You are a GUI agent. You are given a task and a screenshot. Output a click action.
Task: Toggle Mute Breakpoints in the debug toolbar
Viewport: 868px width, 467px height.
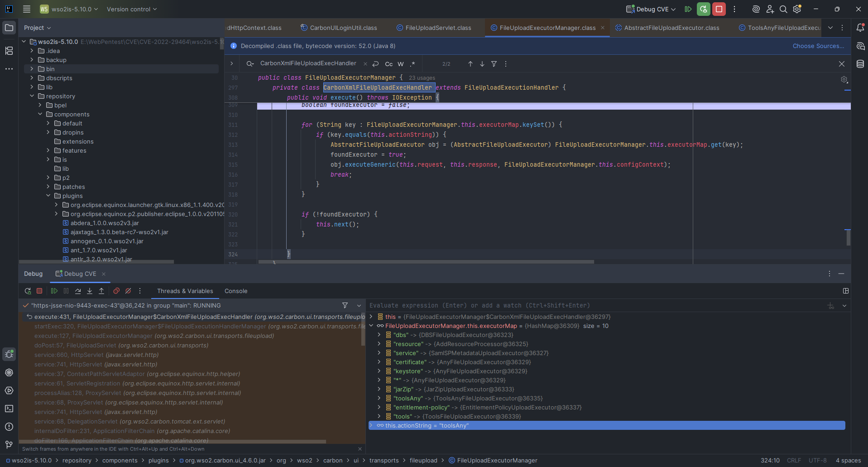128,291
